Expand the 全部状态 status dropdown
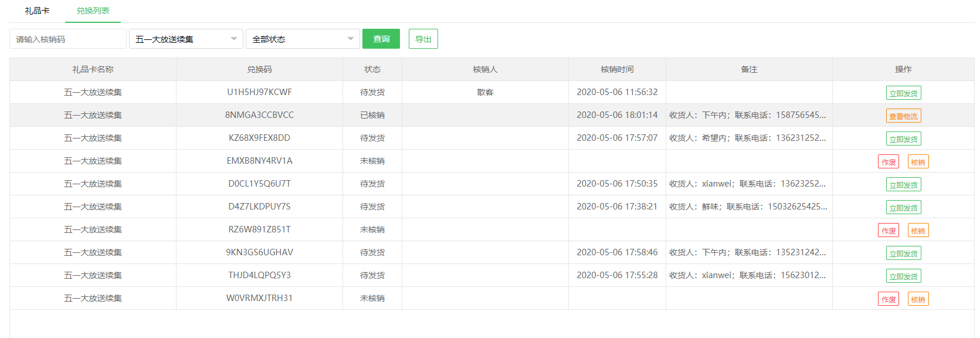This screenshot has height=338, width=980. click(x=303, y=39)
